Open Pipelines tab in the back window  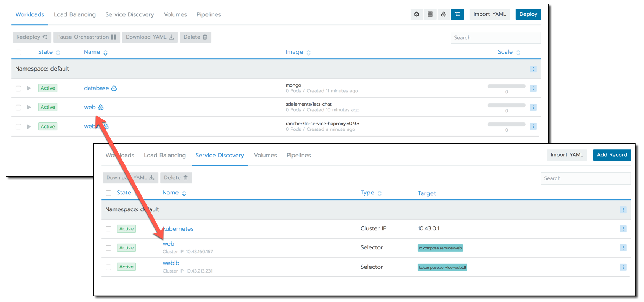209,14
